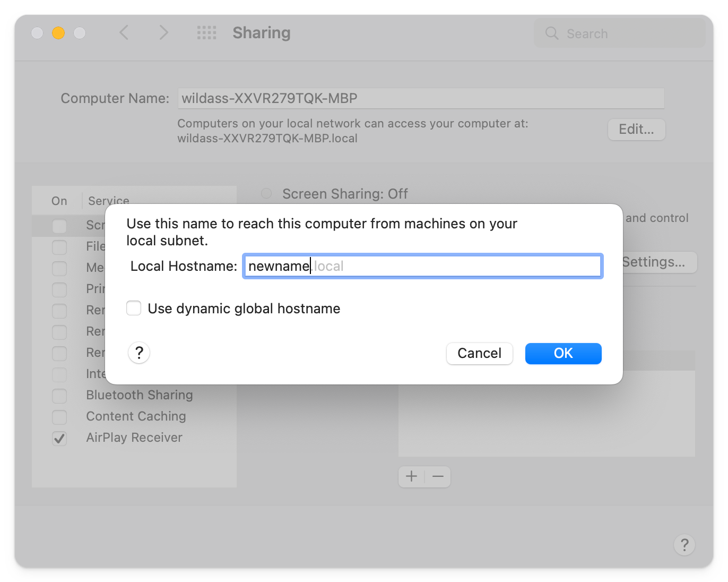Turn off the AirPlay Receiver service

pyautogui.click(x=59, y=438)
